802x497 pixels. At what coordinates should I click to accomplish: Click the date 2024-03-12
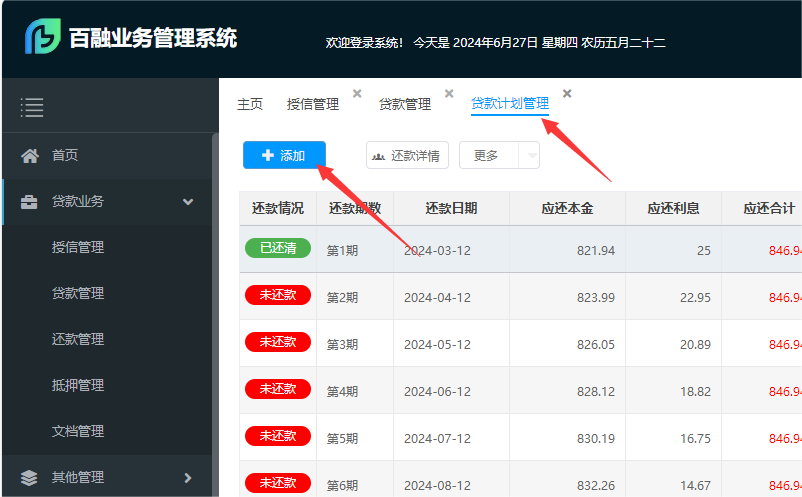tap(437, 251)
